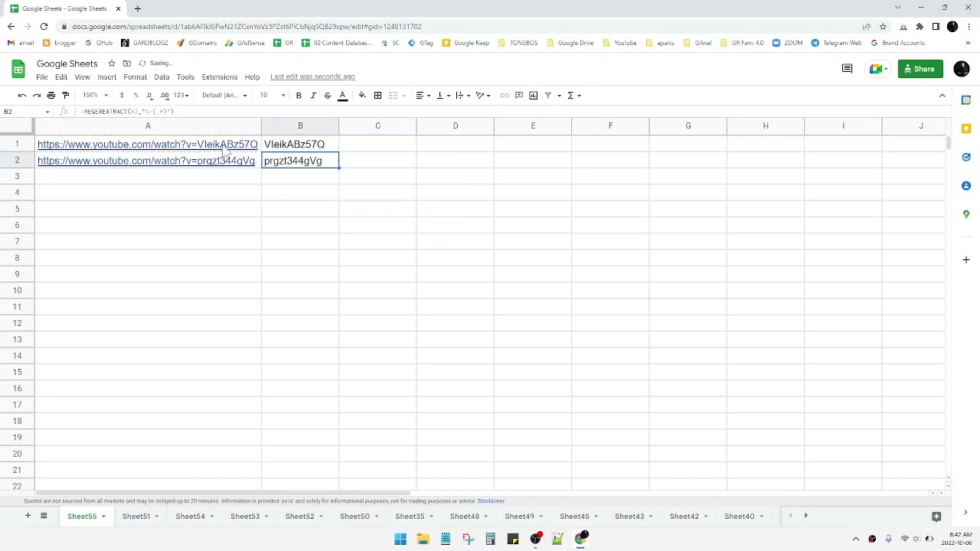Image resolution: width=980 pixels, height=551 pixels.
Task: Open the all sheets list icon
Action: [44, 516]
